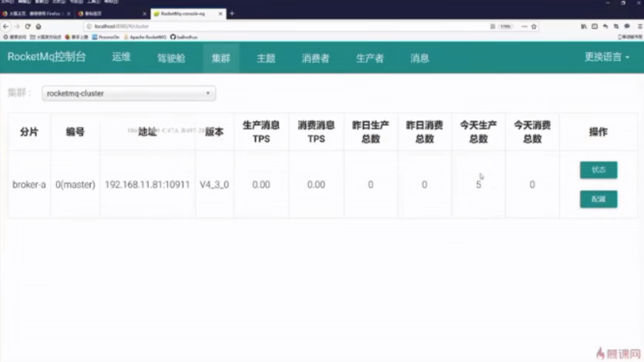Open page actions three-dot menu
Screen dimensions: 644x362
tap(524, 27)
